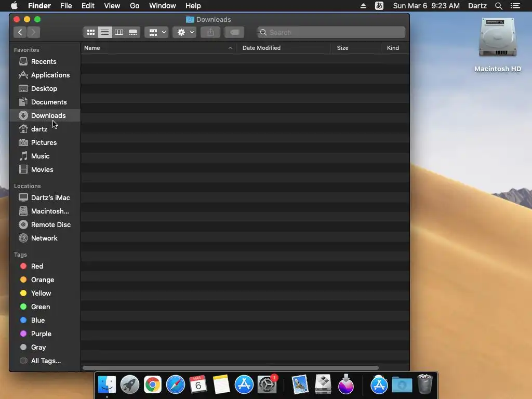Image resolution: width=532 pixels, height=399 pixels.
Task: Open the Edit menu
Action: (x=88, y=6)
